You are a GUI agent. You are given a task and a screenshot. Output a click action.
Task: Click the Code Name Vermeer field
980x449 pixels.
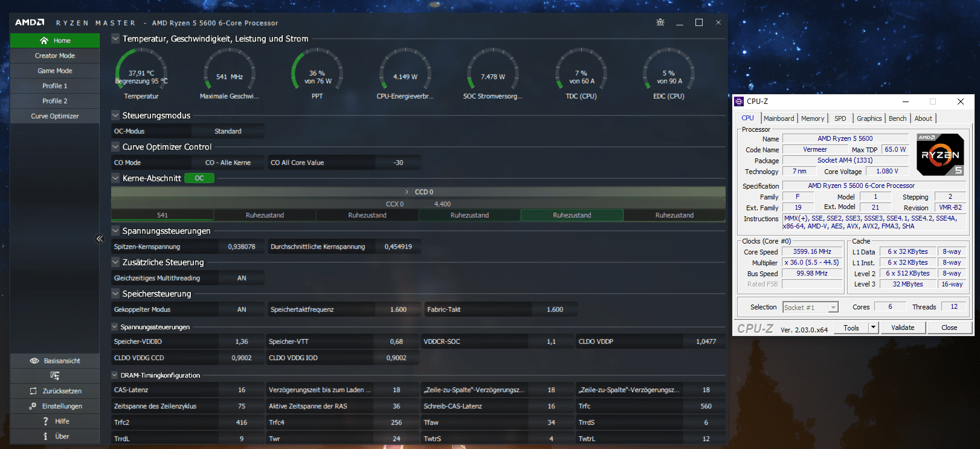pos(815,149)
